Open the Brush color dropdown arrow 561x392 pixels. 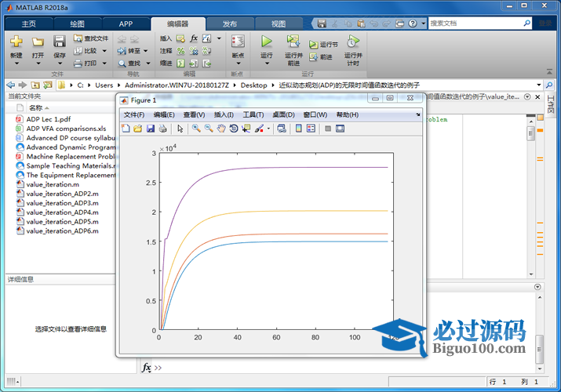click(268, 129)
